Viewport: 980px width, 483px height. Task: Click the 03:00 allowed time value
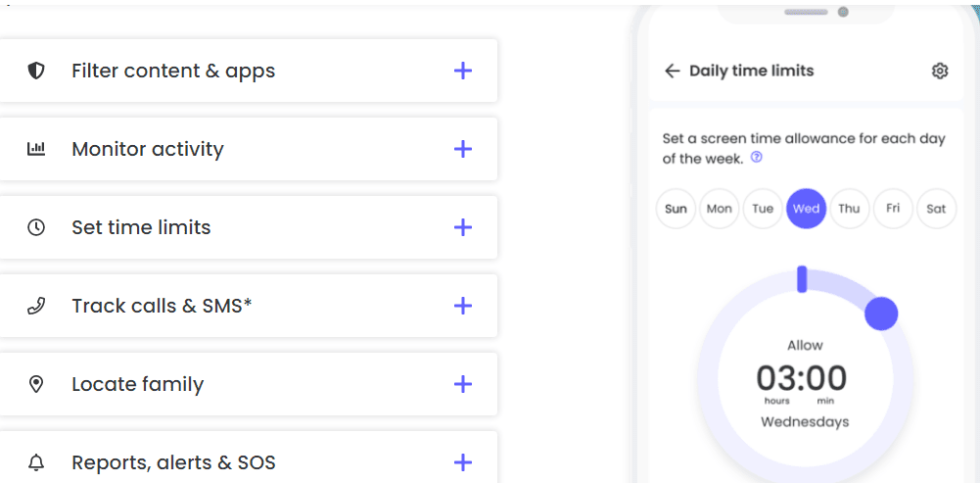point(802,378)
